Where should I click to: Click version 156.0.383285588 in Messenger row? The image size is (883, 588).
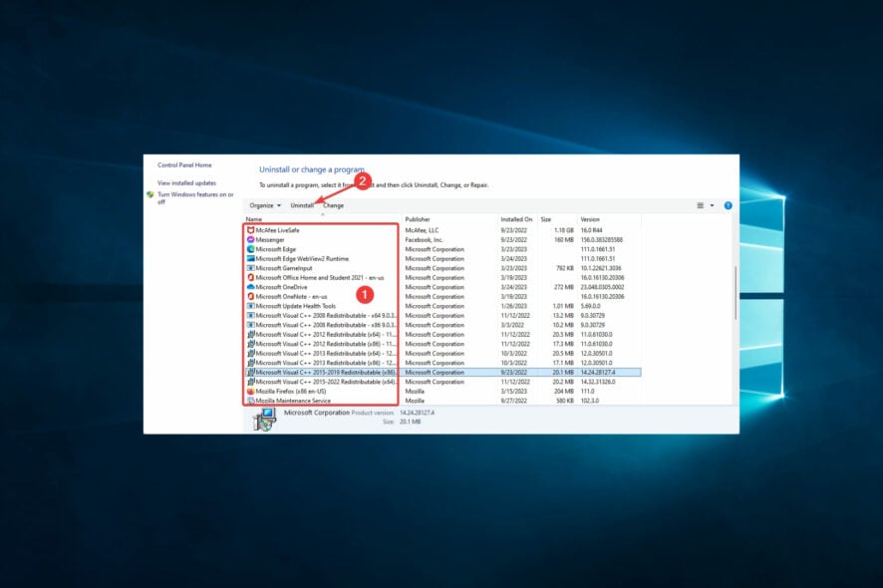(x=602, y=240)
